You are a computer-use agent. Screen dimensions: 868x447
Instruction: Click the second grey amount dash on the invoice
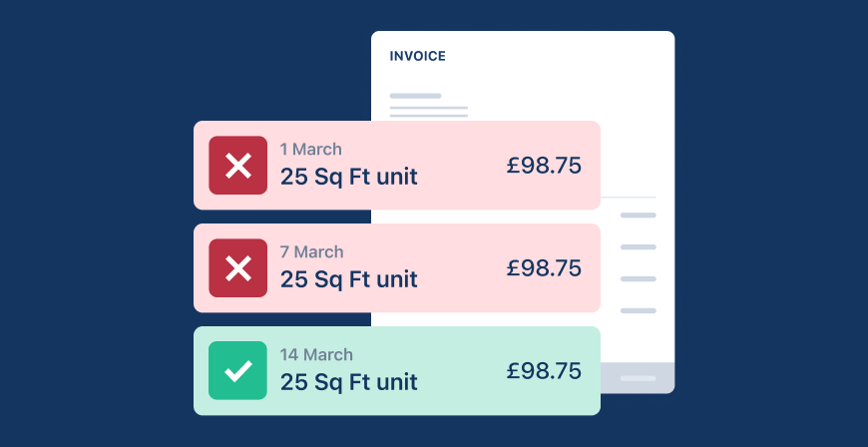point(639,247)
